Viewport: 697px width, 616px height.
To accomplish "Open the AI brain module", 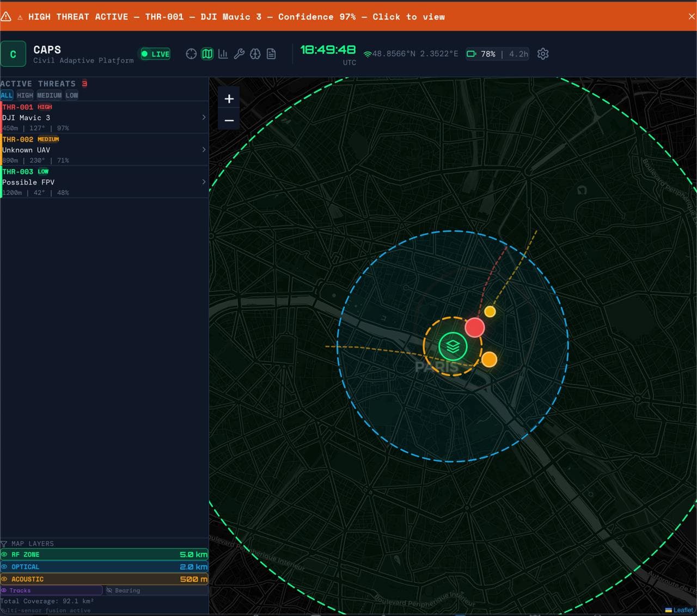I will point(255,54).
